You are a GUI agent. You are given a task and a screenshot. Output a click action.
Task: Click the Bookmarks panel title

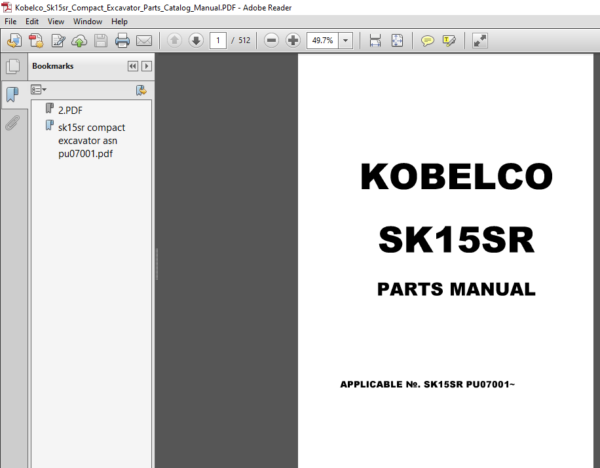[x=53, y=66]
